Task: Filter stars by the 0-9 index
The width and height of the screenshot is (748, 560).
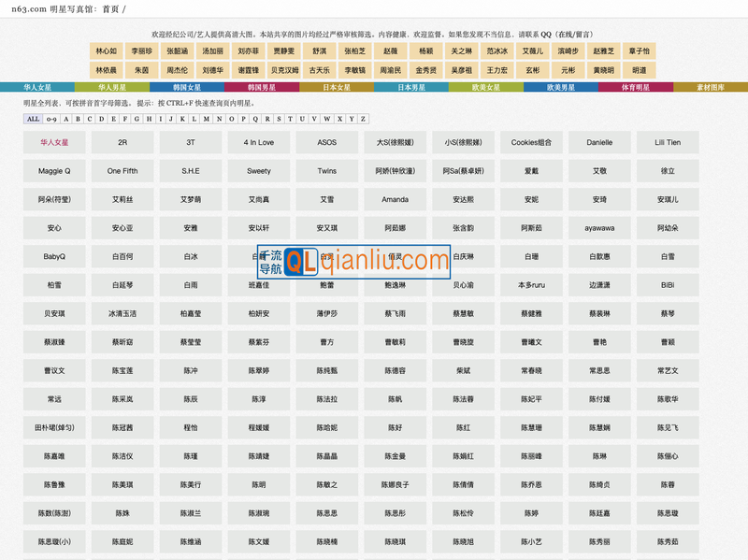Action: pyautogui.click(x=51, y=119)
